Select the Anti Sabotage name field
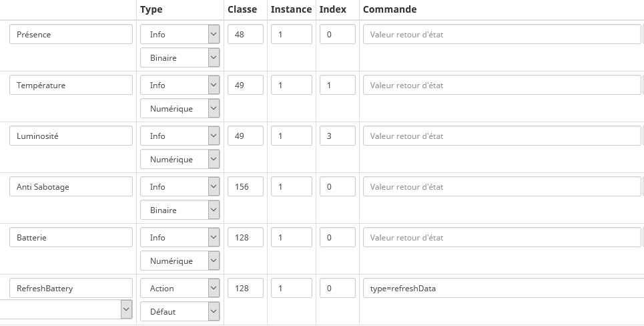Screen dimensions: 644x326 click(x=71, y=187)
